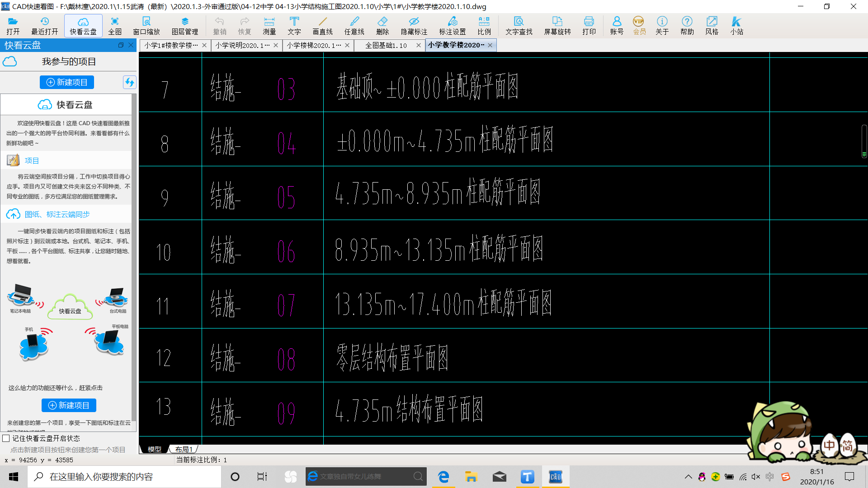The width and height of the screenshot is (868, 488).
Task: Select the 任意线 freehand line tool
Action: [354, 26]
